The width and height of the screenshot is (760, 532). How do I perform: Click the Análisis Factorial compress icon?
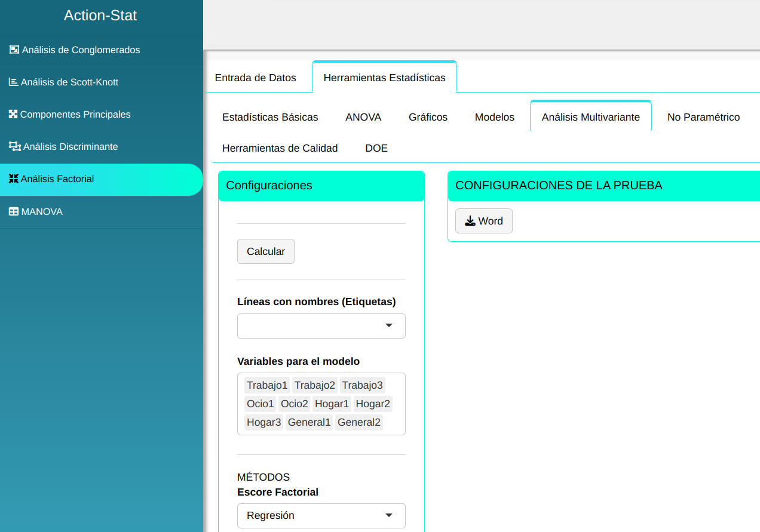tap(13, 179)
